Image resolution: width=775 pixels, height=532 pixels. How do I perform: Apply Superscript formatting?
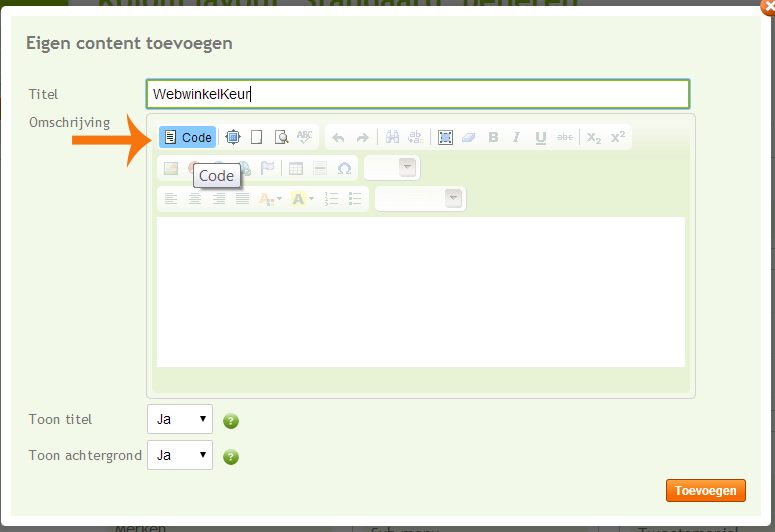coord(618,137)
